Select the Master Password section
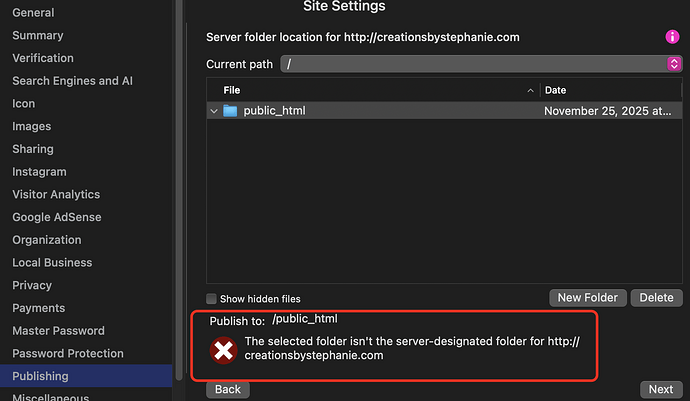The image size is (690, 401). click(x=60, y=330)
